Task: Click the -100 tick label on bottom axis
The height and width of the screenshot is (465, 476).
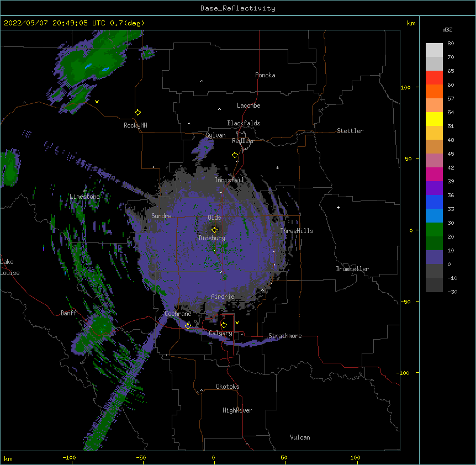Action: tap(69, 457)
